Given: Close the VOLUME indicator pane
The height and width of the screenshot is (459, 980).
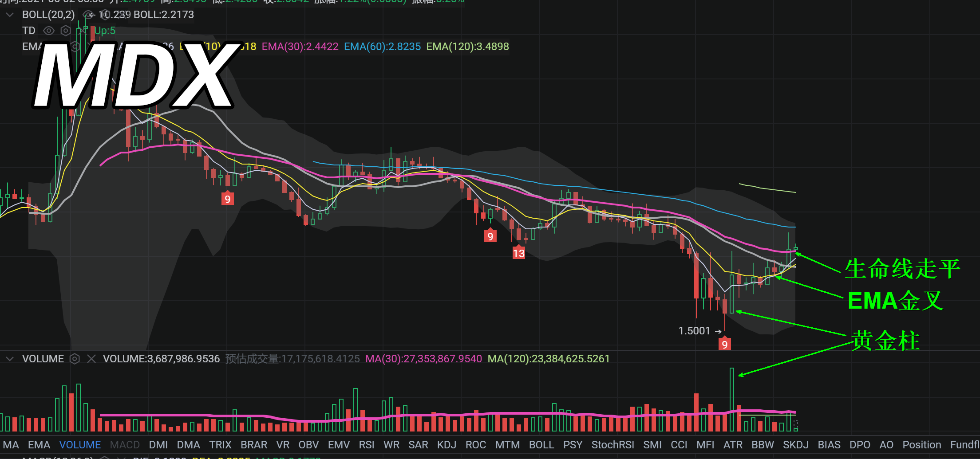Looking at the screenshot, I should (x=91, y=359).
